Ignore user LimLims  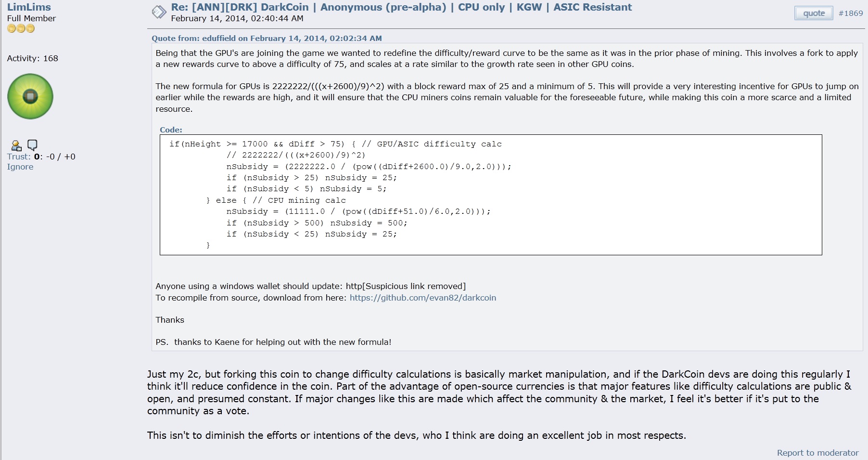tap(20, 167)
